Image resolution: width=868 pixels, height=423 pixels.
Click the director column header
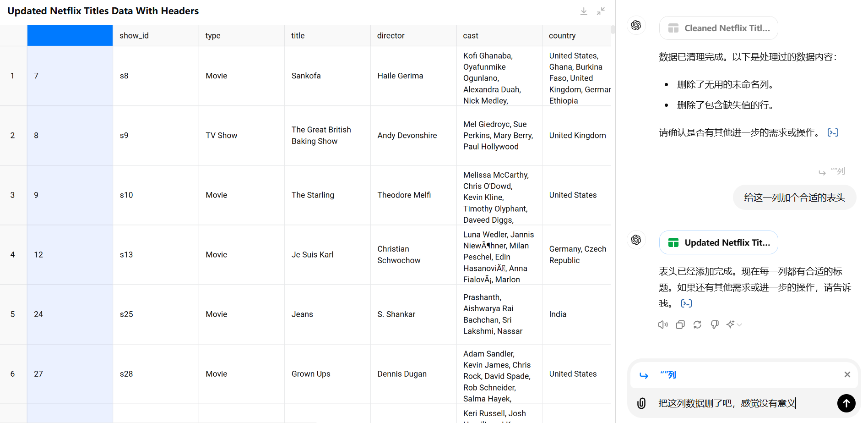pyautogui.click(x=413, y=36)
